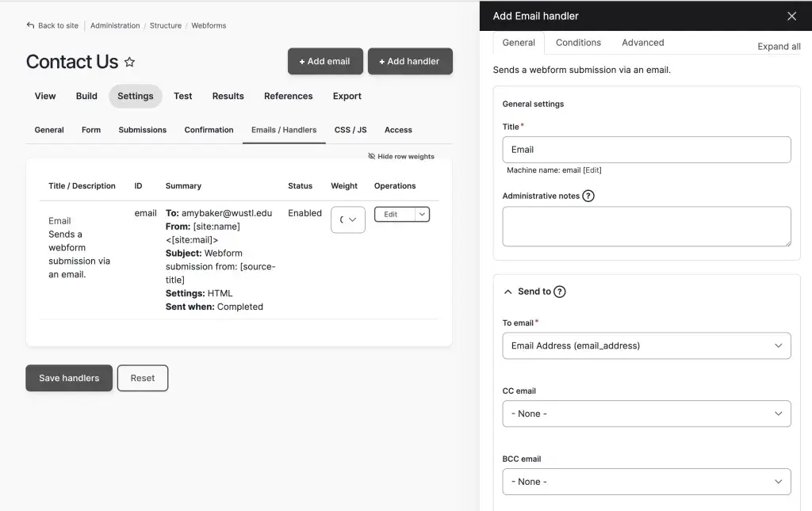Open help icon next to Send to
812x511 pixels.
[560, 292]
